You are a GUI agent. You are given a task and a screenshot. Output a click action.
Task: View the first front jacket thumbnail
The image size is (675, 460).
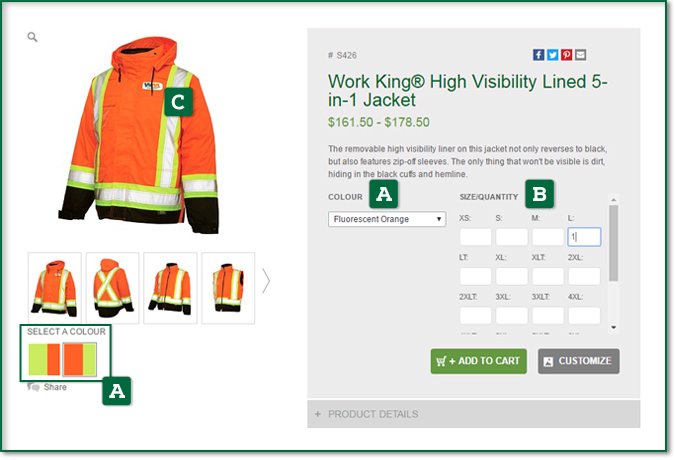[x=55, y=288]
